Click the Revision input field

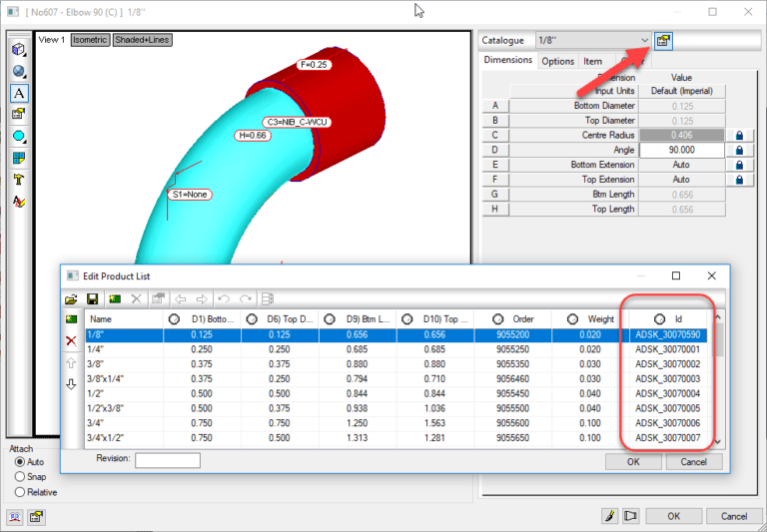pyautogui.click(x=168, y=460)
